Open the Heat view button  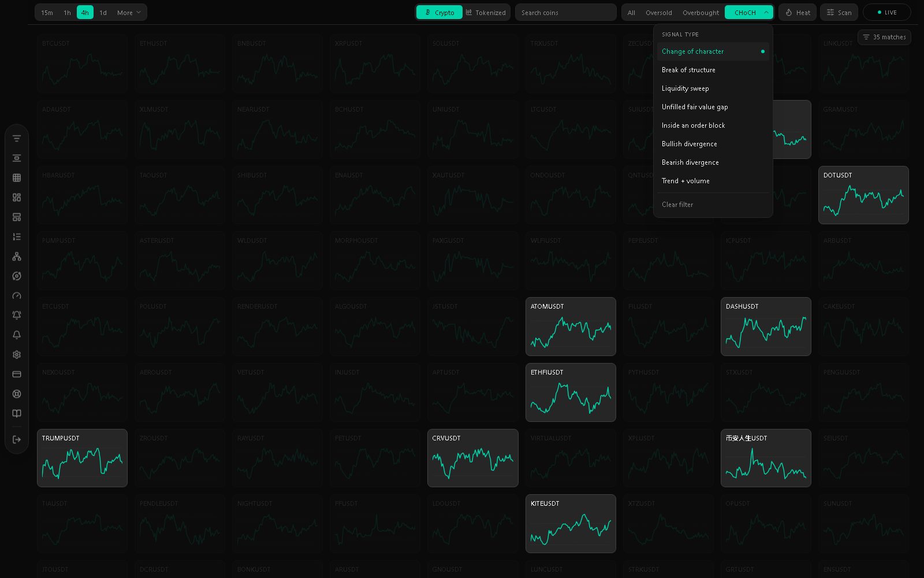pyautogui.click(x=798, y=12)
